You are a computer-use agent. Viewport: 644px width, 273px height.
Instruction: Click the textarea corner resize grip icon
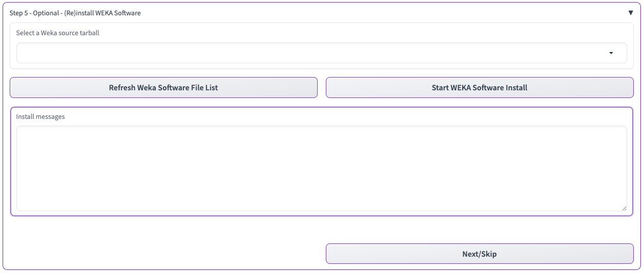(624, 208)
